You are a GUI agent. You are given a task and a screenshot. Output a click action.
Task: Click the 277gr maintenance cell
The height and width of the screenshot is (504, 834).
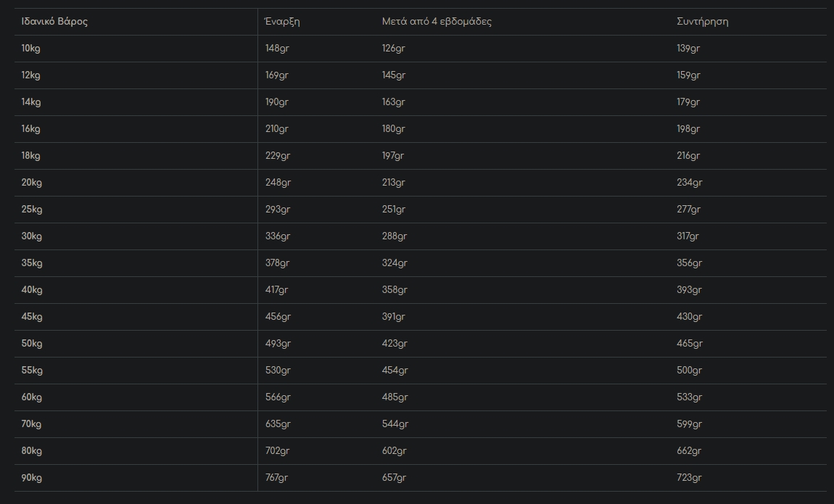[688, 210]
